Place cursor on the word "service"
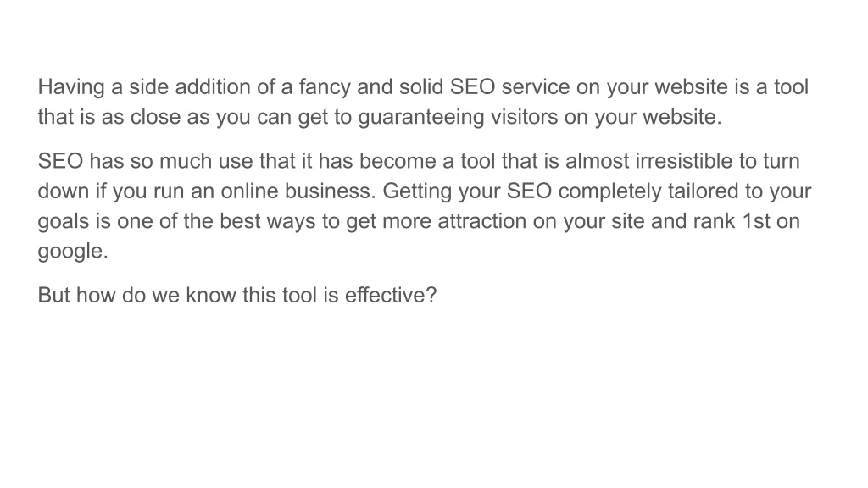The image size is (868, 488). [x=536, y=87]
